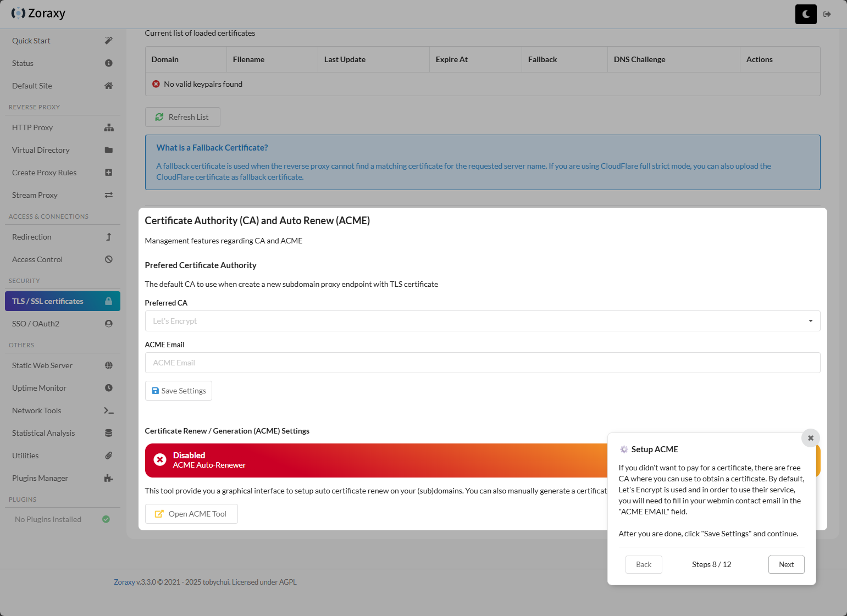Open the Preferred CA dropdown

(x=483, y=321)
